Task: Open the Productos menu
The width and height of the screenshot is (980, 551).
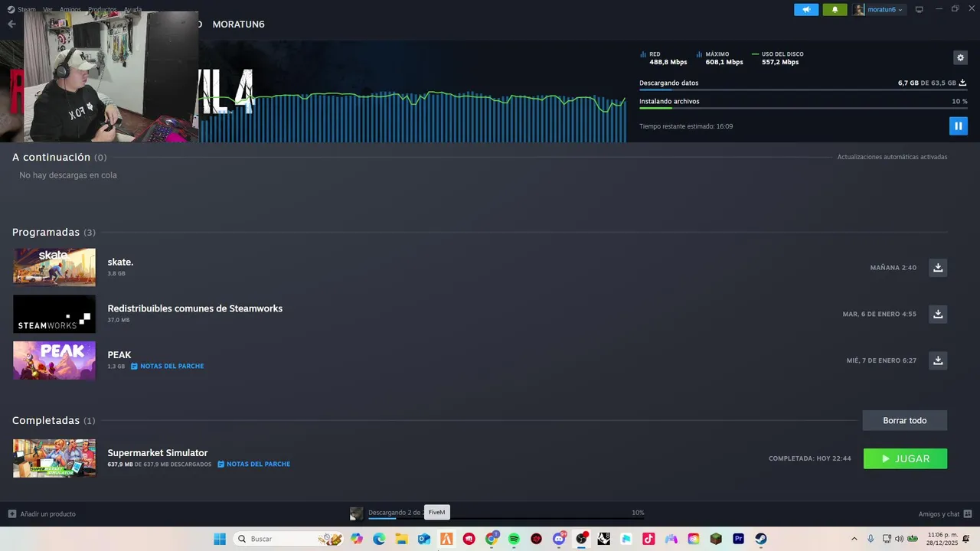Action: pos(102,9)
